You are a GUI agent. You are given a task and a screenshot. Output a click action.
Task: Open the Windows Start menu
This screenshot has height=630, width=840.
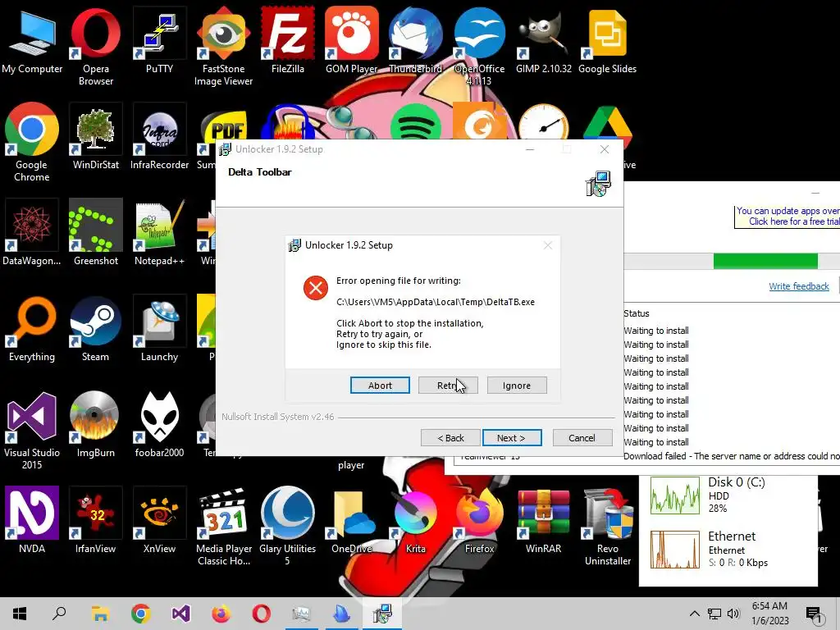[20, 614]
